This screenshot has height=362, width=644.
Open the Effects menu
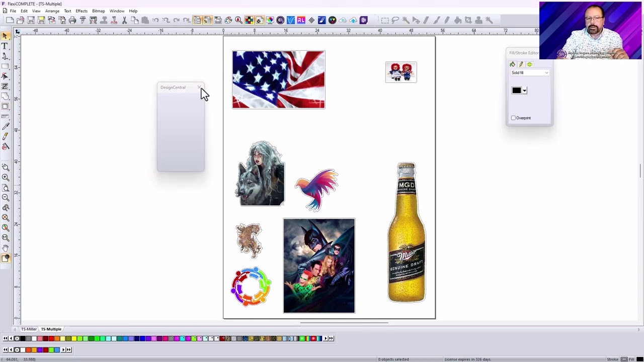[82, 11]
